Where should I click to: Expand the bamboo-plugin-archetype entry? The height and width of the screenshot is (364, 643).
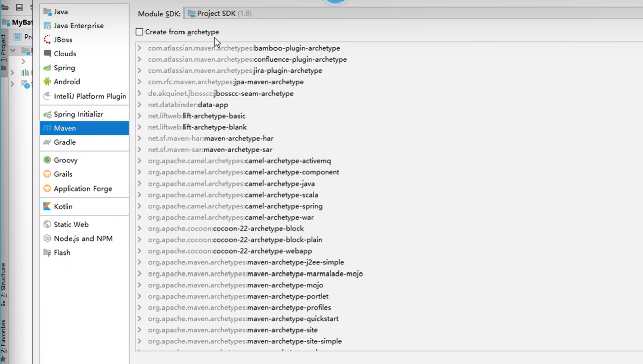(140, 48)
